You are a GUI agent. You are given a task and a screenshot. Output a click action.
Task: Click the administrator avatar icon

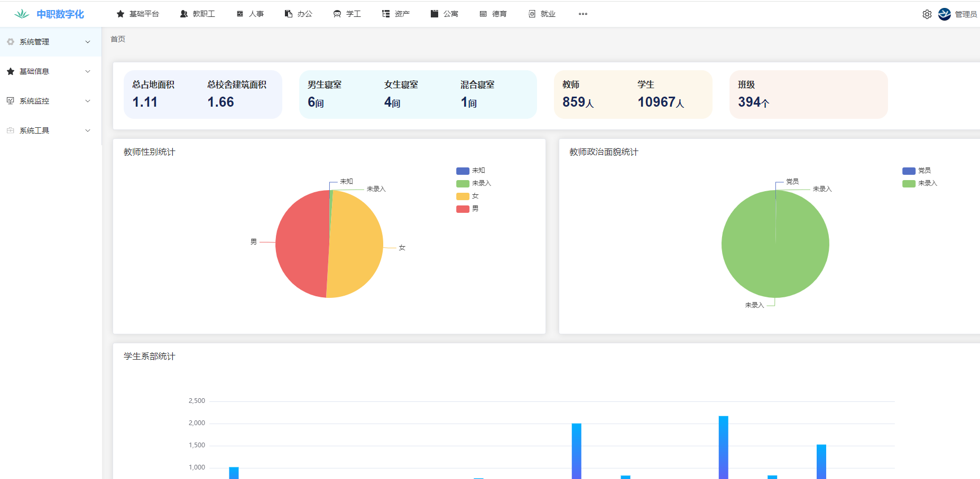point(944,14)
